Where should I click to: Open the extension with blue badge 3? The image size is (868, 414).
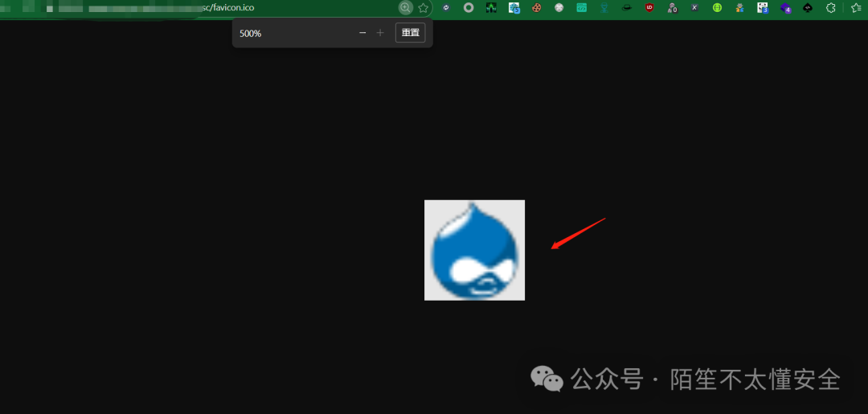763,8
